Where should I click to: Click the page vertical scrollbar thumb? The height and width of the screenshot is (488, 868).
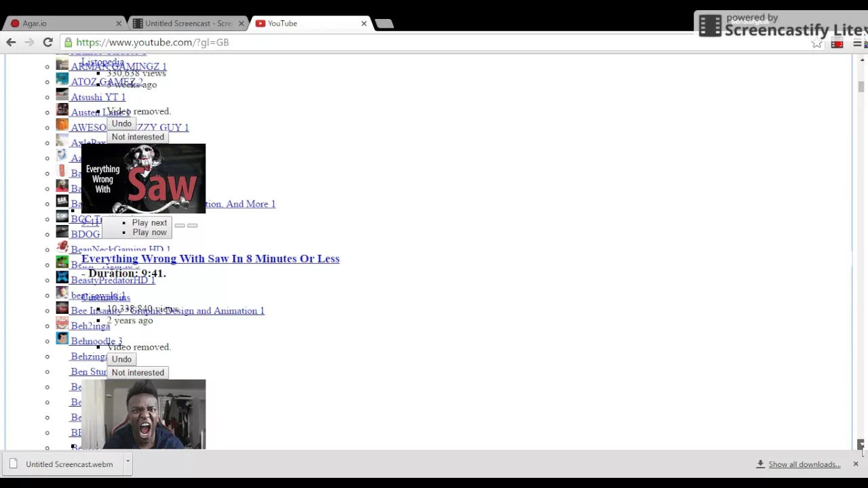point(861,87)
